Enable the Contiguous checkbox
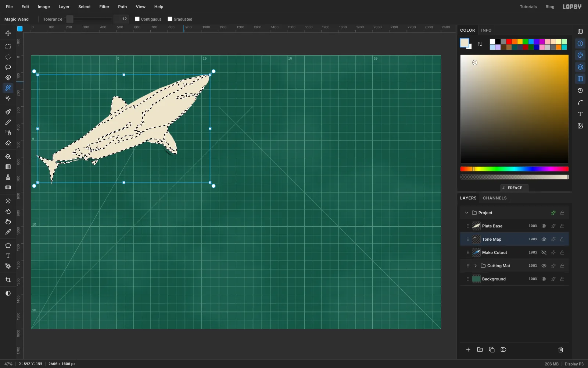Image resolution: width=588 pixels, height=368 pixels. [137, 19]
